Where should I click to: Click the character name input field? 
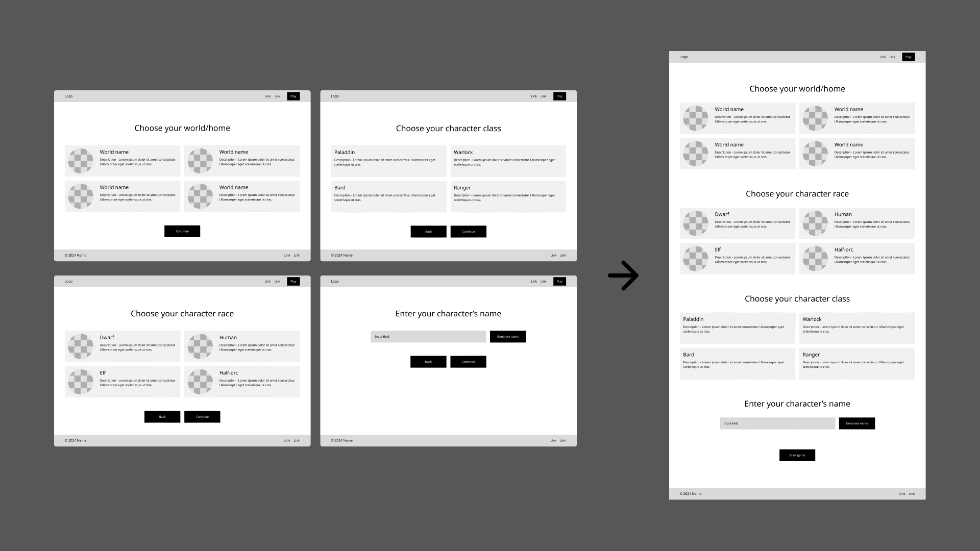point(777,422)
